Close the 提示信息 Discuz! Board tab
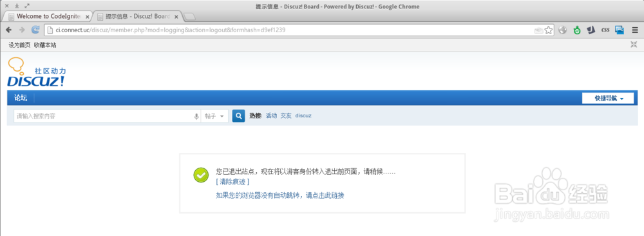 pyautogui.click(x=176, y=17)
